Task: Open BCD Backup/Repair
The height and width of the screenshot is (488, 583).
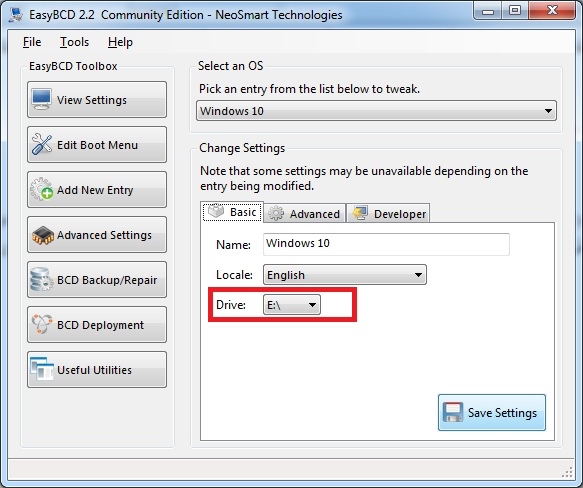Action: click(x=97, y=280)
